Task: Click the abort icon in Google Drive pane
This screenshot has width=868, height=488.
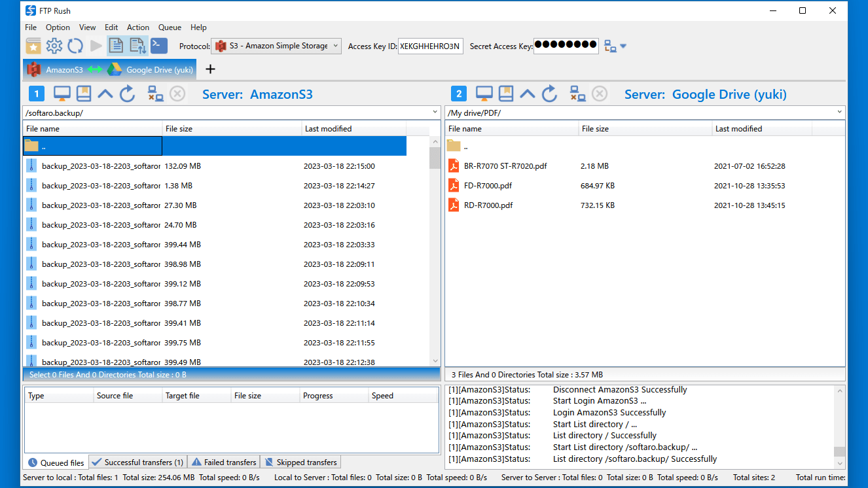Action: click(x=600, y=94)
